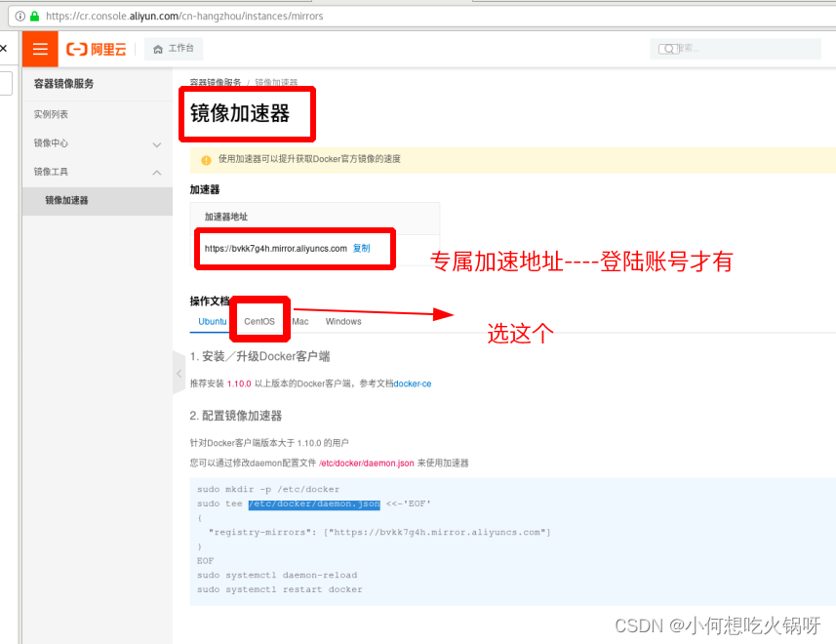The width and height of the screenshot is (836, 644).
Task: Click the /etc/docker/daemon.json path text
Action: pos(366,463)
